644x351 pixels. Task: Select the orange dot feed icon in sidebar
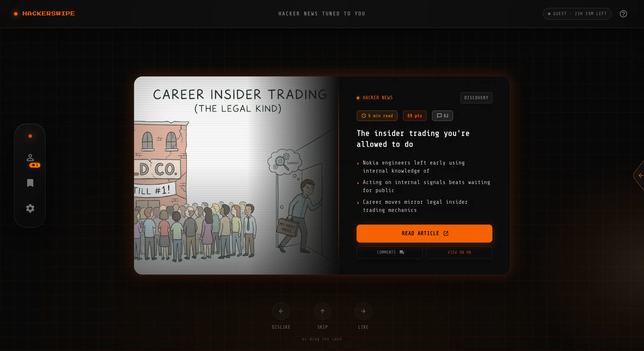coord(30,136)
